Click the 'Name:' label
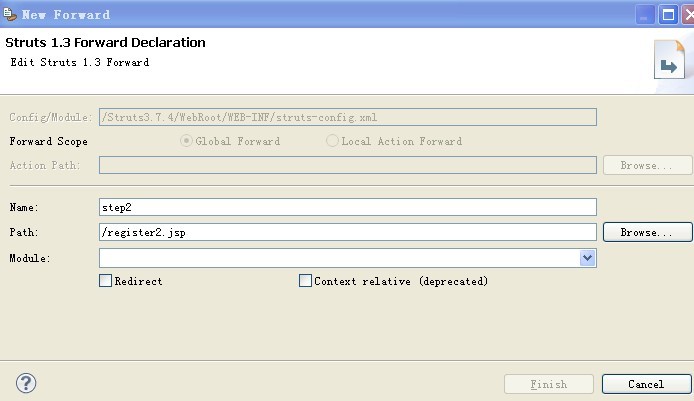Viewport: 694px width, 401px height. tap(24, 207)
